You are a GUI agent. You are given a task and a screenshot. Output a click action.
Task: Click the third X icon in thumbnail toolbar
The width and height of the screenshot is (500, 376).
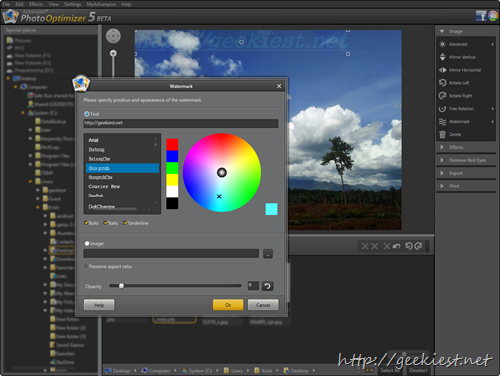387,246
